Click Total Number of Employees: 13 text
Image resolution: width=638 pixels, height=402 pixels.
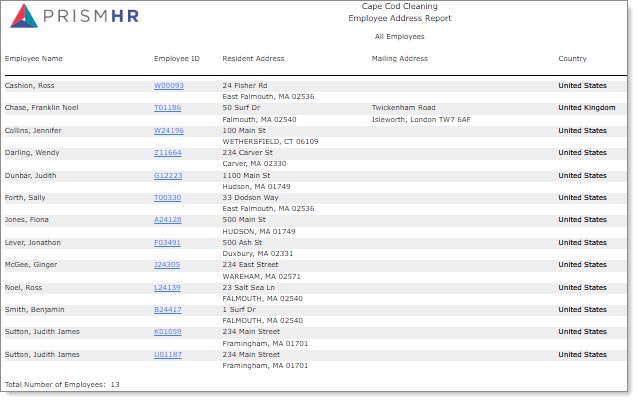click(62, 385)
